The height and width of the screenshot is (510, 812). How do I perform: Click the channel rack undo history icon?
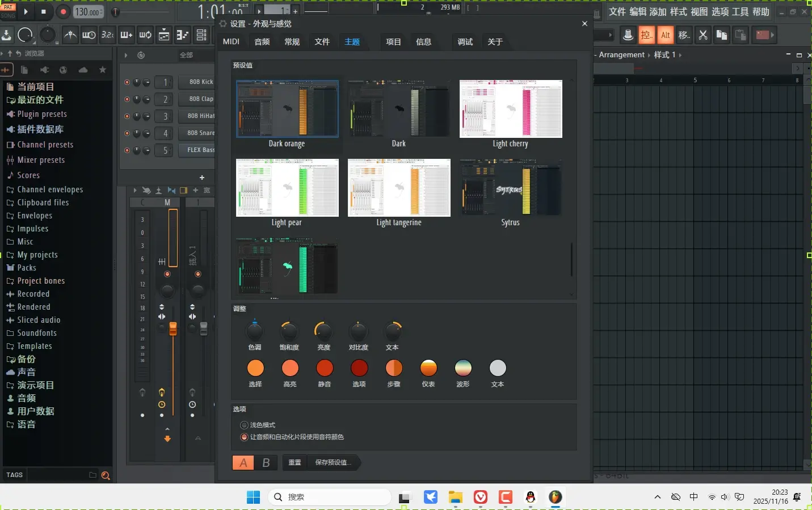(141, 55)
